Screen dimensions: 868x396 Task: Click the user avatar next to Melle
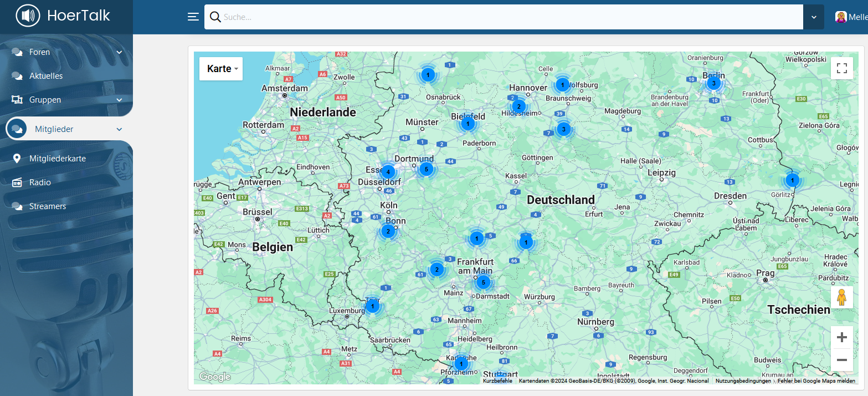tap(841, 17)
